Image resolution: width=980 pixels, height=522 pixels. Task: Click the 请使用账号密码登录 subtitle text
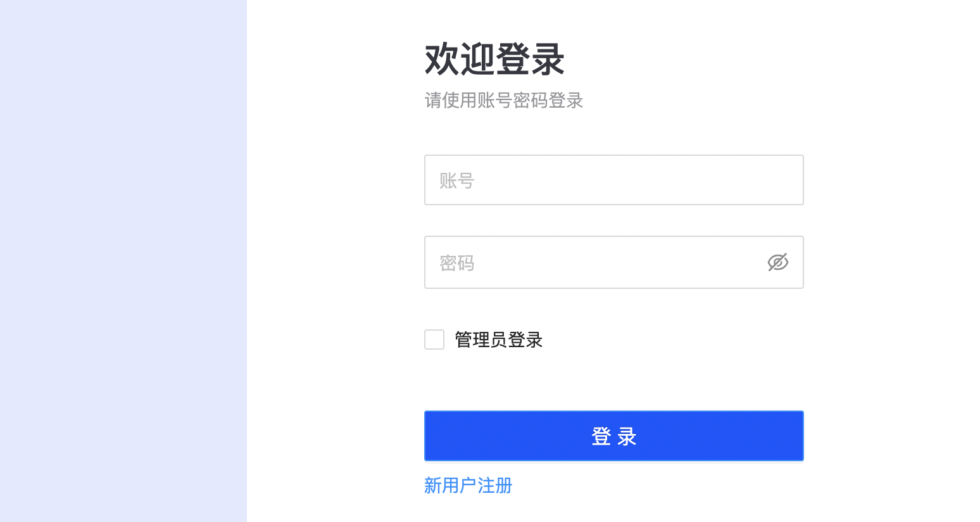(x=503, y=101)
